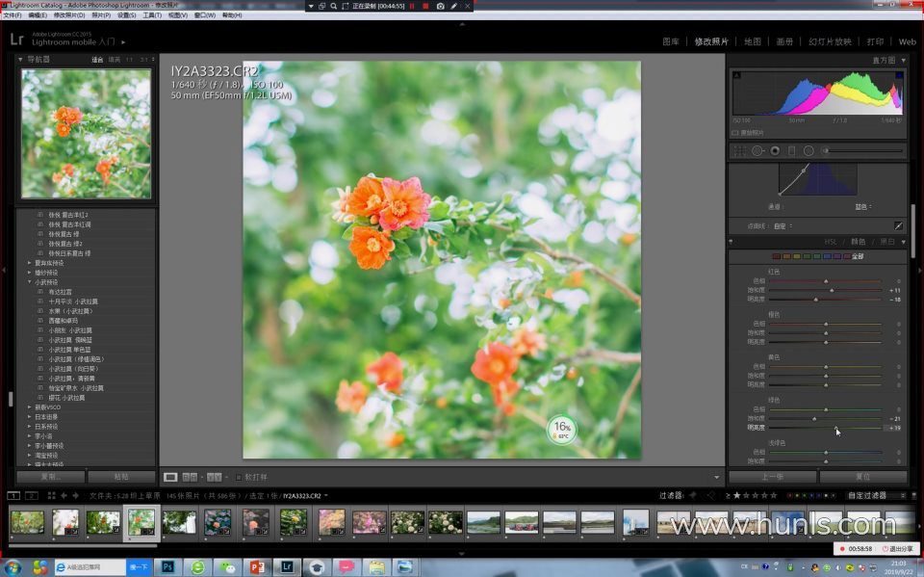This screenshot has width=924, height=577.
Task: Open the grid view icon in filmstrip bar
Action: pos(51,495)
